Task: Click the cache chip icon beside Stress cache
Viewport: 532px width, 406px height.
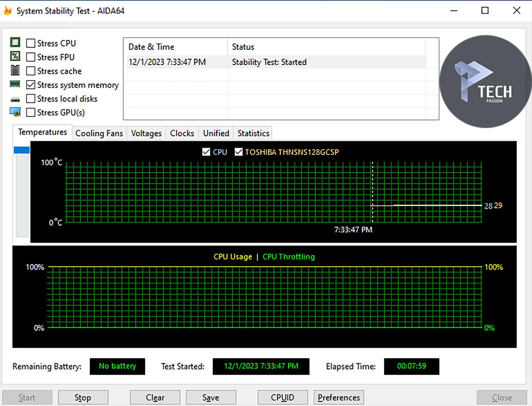Action: coord(15,70)
